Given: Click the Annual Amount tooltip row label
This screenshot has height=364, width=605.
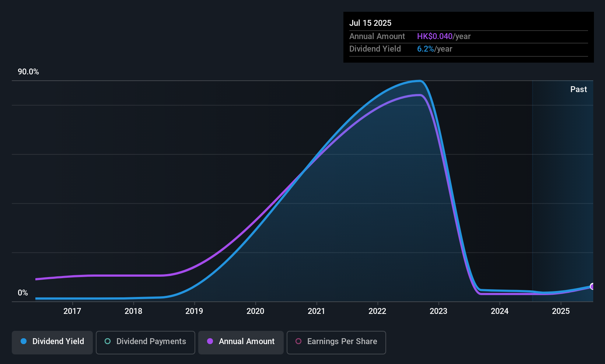Looking at the screenshot, I should click(x=377, y=36).
